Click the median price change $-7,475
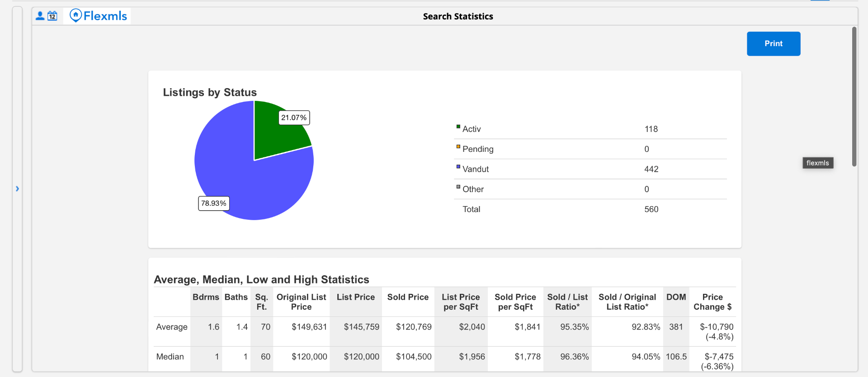Viewport: 868px width, 377px height. 717,362
